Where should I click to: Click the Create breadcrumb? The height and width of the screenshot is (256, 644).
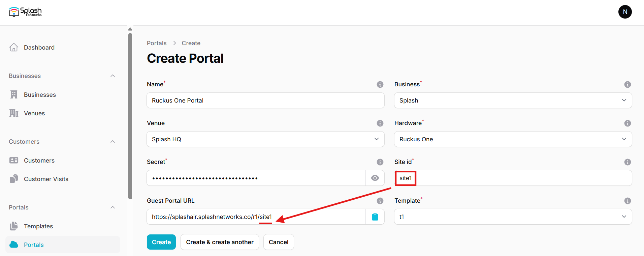coord(191,43)
